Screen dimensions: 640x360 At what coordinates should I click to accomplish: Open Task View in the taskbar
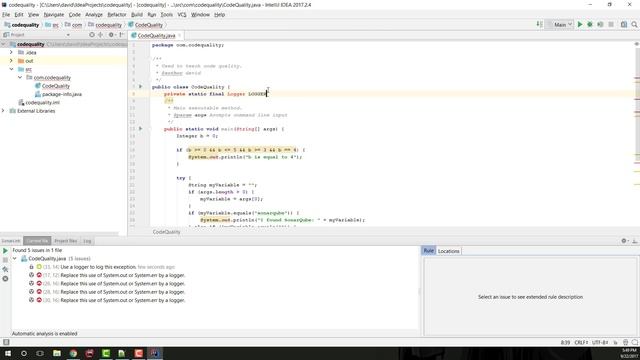40,353
